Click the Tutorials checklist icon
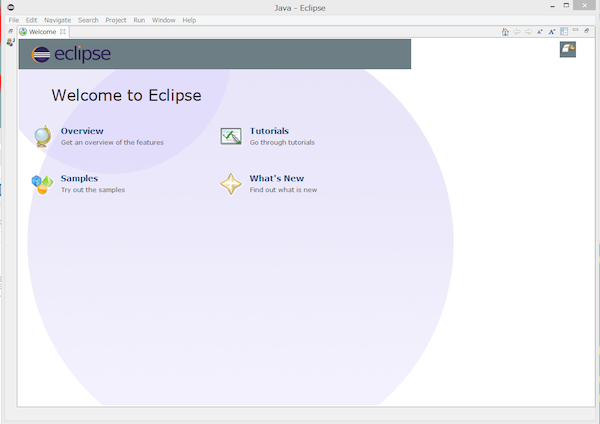The height and width of the screenshot is (424, 600). pos(231,136)
